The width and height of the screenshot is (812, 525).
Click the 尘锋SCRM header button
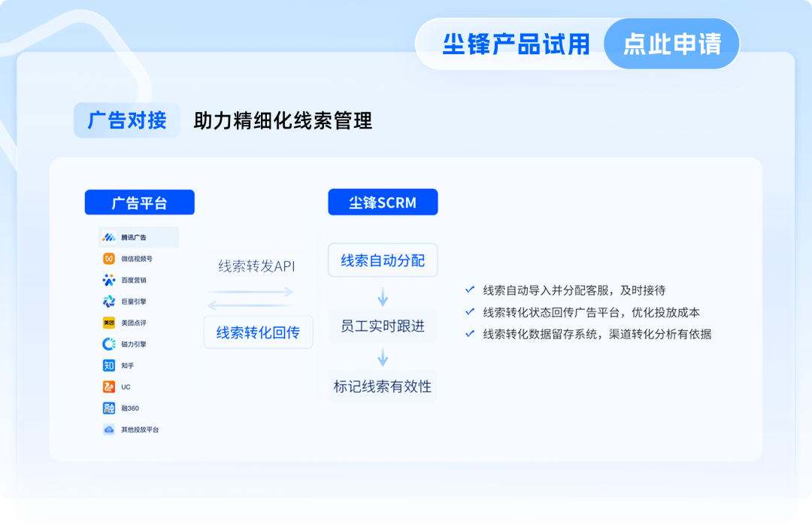point(383,202)
